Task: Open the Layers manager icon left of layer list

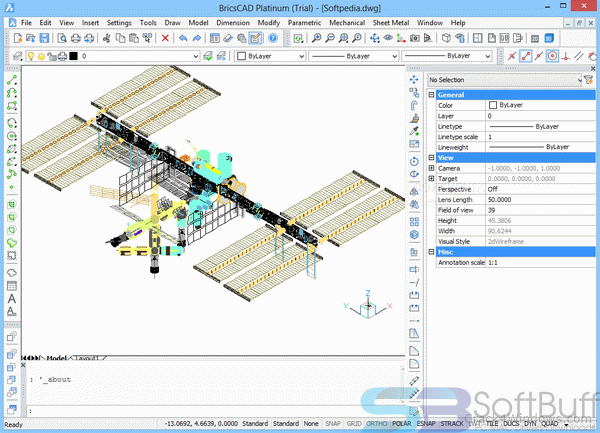Action: 17,56
